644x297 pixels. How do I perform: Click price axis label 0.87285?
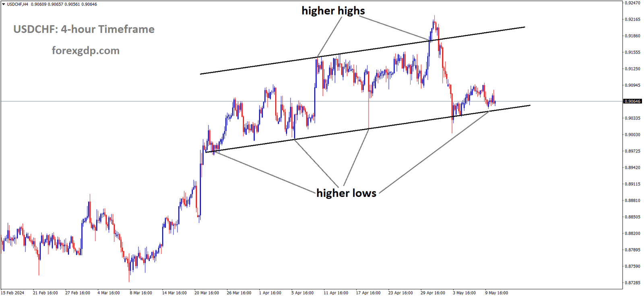point(632,283)
